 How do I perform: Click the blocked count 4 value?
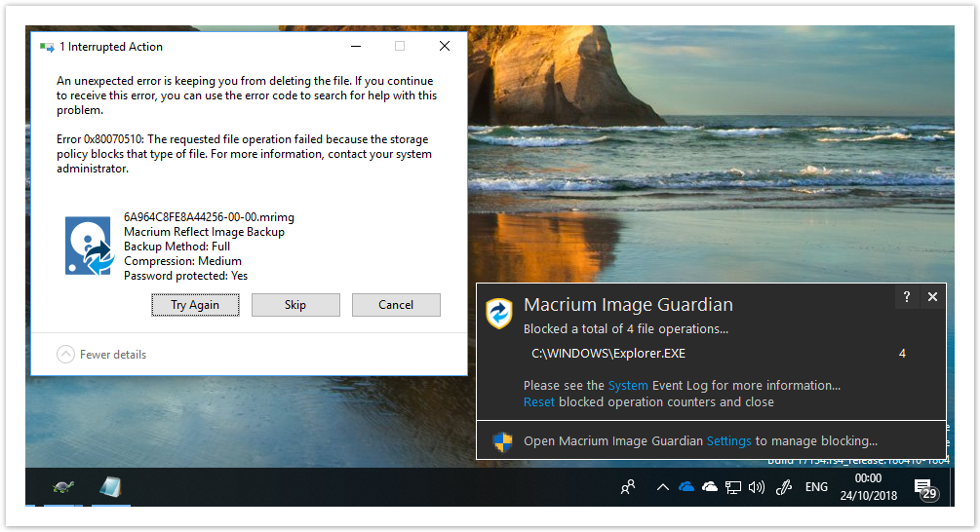(902, 354)
